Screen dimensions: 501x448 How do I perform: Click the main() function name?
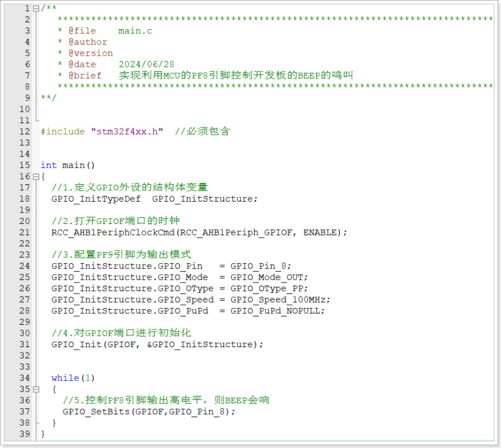[78, 165]
